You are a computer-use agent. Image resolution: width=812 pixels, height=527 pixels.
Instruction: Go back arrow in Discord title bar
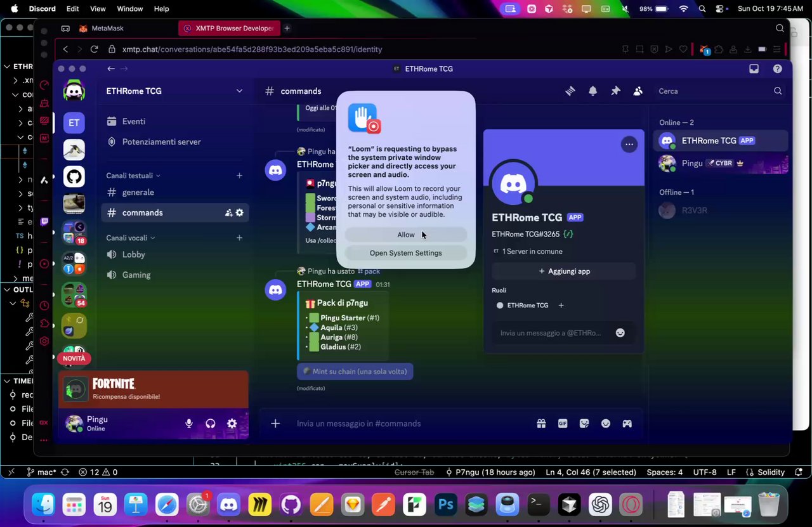tap(111, 68)
